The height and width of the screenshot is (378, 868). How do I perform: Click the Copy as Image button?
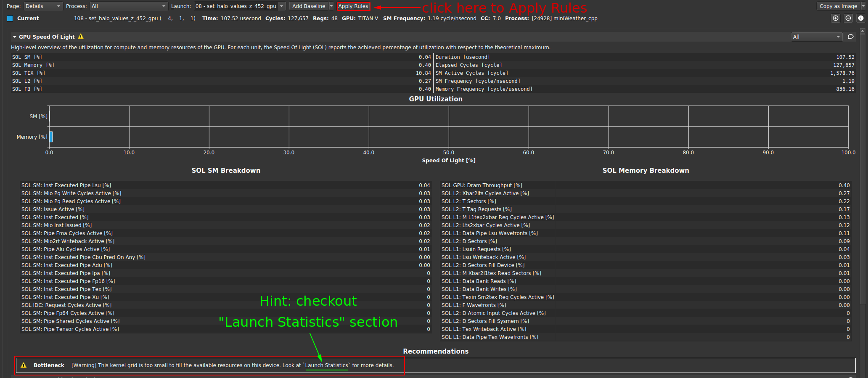tap(838, 6)
